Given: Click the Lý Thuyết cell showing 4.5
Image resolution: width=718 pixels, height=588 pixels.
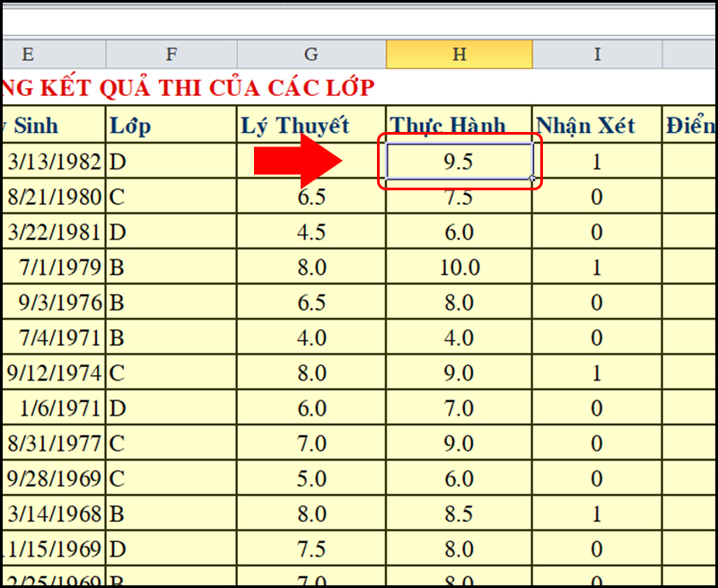Looking at the screenshot, I should [x=311, y=233].
